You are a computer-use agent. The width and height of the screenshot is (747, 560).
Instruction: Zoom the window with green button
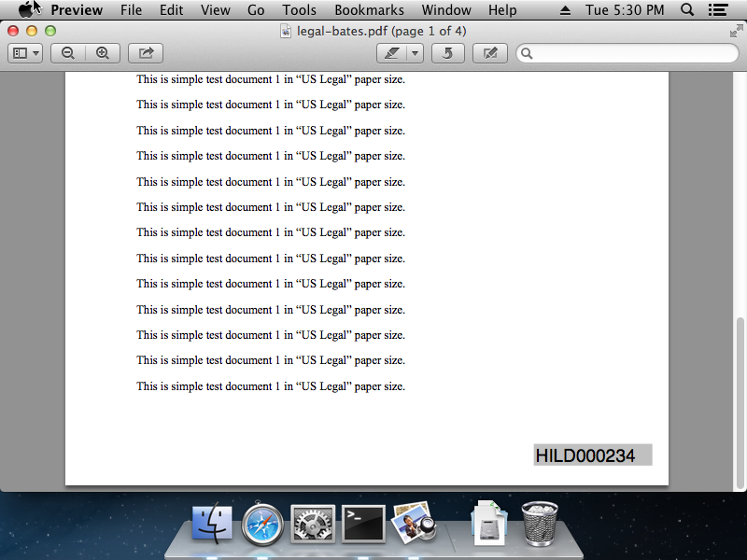50,31
